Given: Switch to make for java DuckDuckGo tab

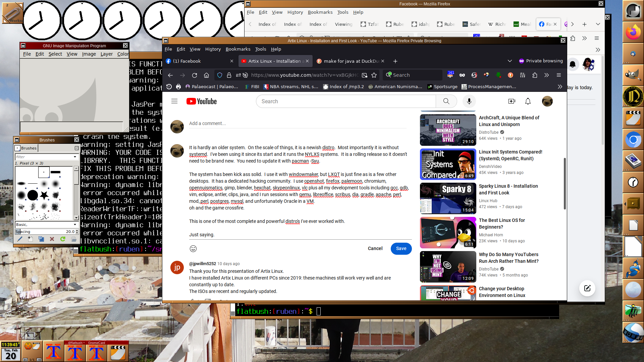Looking at the screenshot, I should [x=351, y=61].
